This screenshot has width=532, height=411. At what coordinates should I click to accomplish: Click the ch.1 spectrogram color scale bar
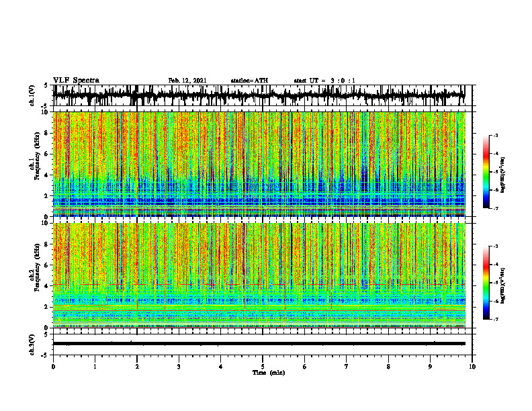click(x=486, y=172)
